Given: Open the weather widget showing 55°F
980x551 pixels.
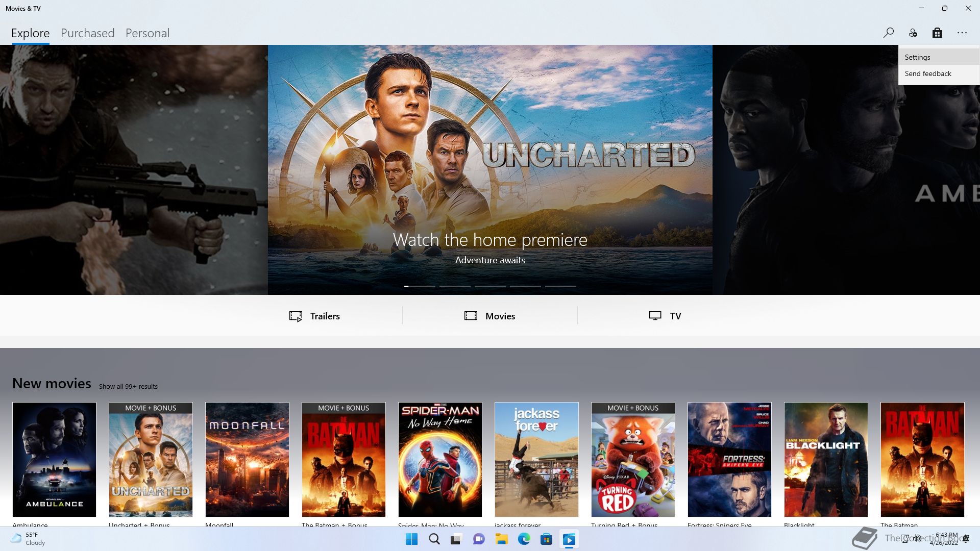Looking at the screenshot, I should (28, 539).
